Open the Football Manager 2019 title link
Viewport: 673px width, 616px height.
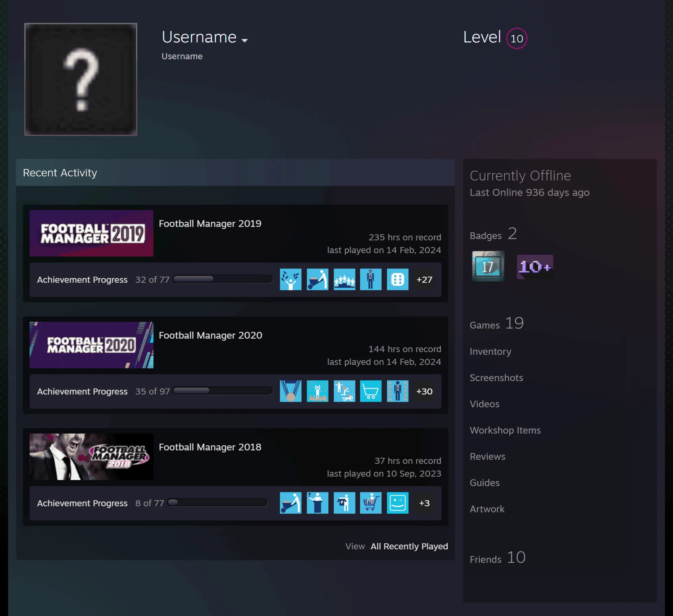pyautogui.click(x=210, y=223)
